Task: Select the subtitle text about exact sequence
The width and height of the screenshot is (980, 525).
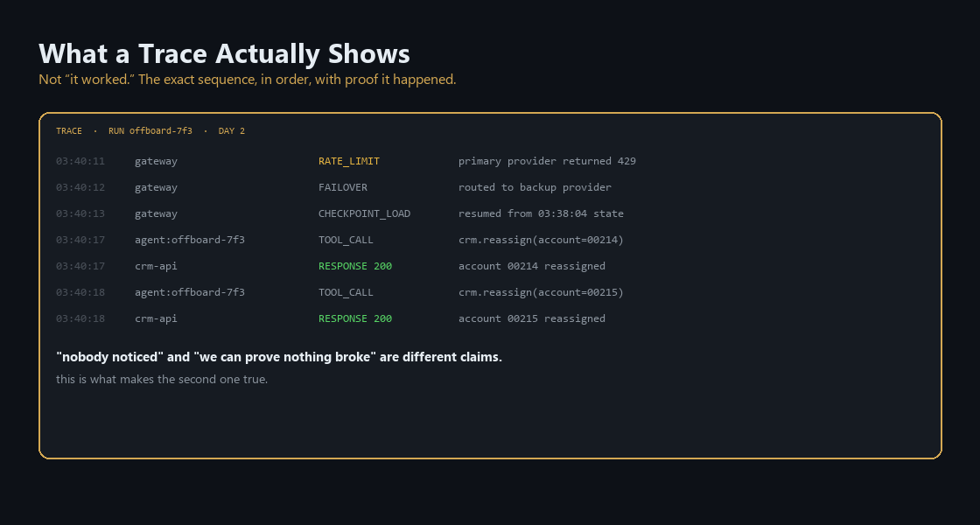Action: (248, 80)
